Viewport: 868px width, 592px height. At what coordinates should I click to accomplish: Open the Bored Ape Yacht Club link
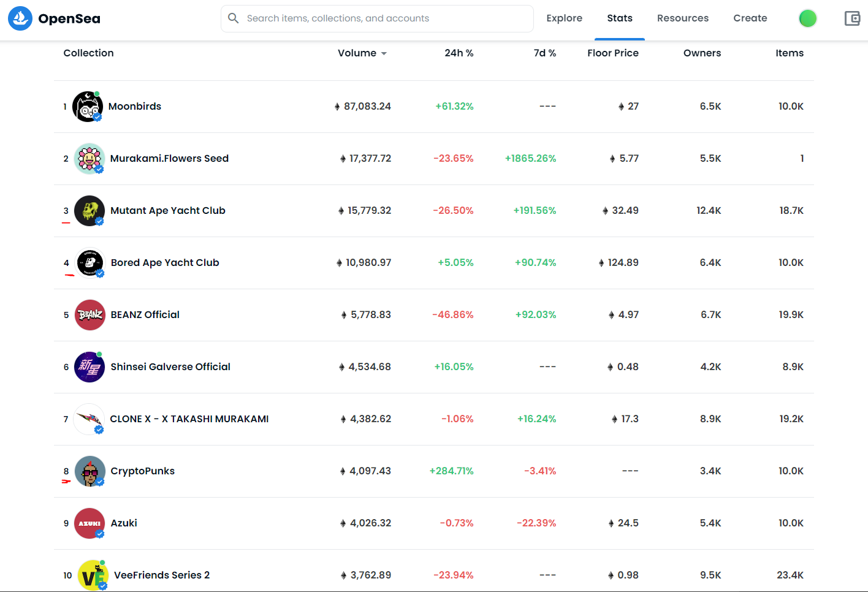[x=165, y=263]
